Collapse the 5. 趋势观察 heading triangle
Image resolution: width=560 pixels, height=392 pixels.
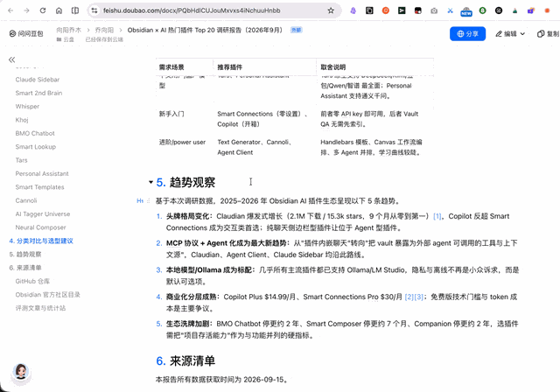(150, 182)
